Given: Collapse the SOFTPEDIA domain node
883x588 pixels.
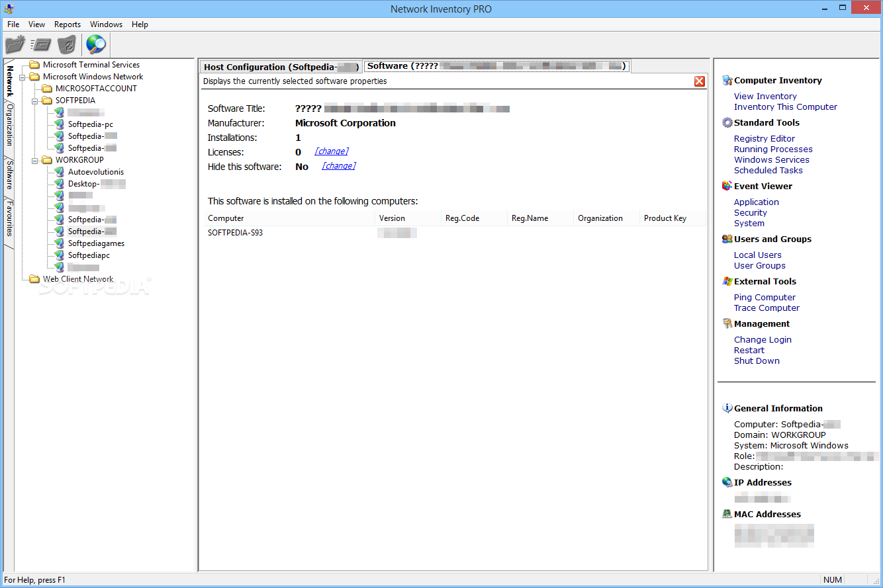Looking at the screenshot, I should click(x=35, y=101).
